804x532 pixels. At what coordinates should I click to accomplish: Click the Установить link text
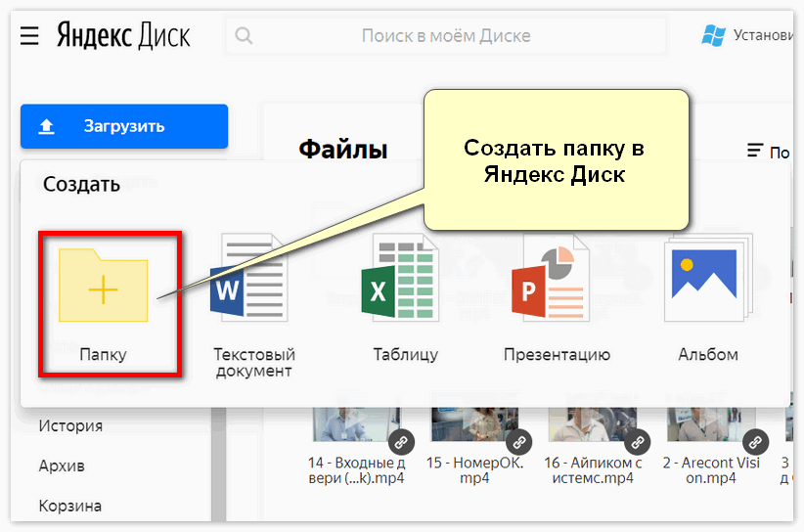tap(763, 35)
